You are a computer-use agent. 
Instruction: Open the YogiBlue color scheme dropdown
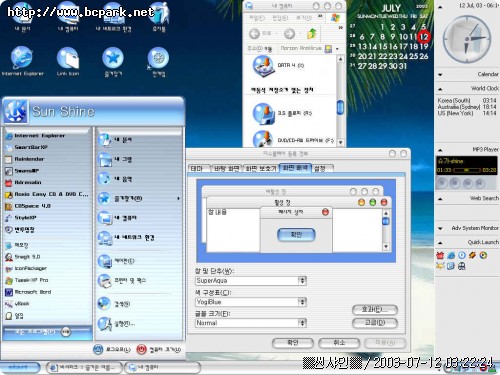[302, 302]
